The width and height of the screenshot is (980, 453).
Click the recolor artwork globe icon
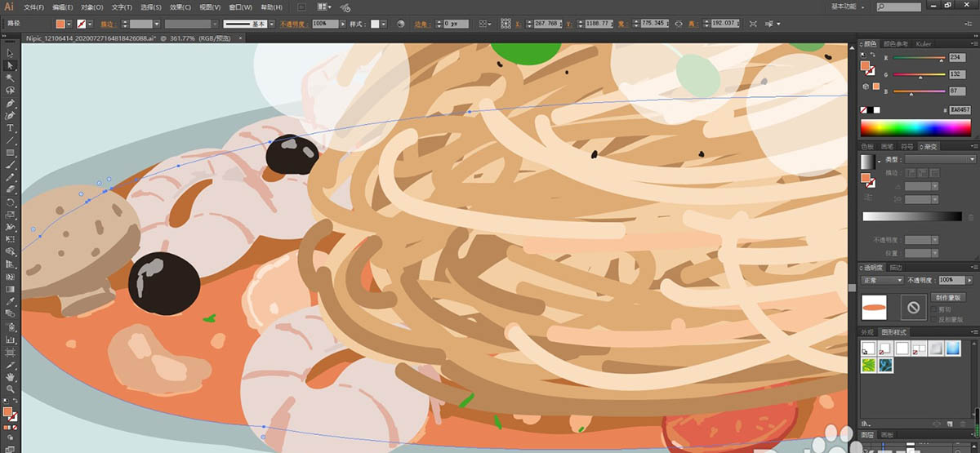(x=401, y=24)
